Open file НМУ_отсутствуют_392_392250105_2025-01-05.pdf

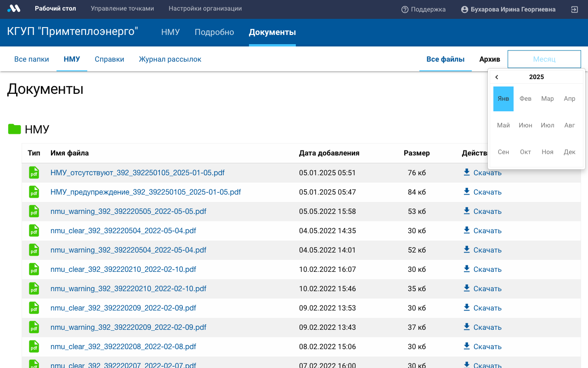point(137,173)
